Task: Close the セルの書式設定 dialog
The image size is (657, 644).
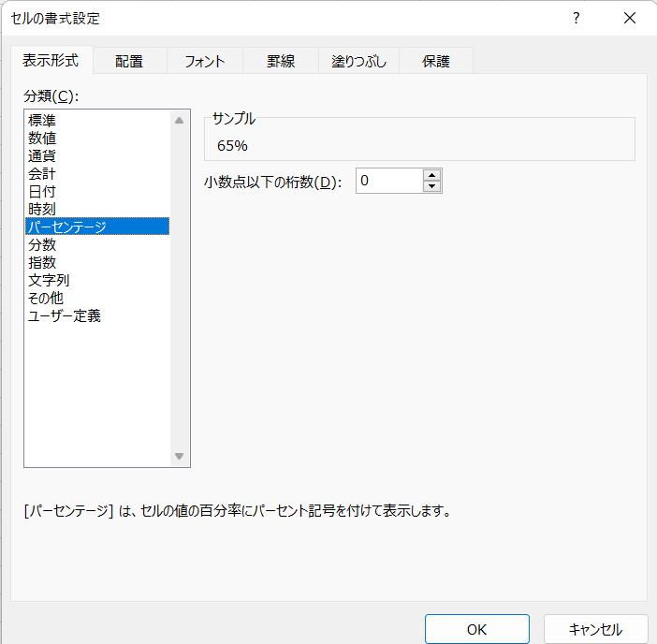Action: [629, 18]
